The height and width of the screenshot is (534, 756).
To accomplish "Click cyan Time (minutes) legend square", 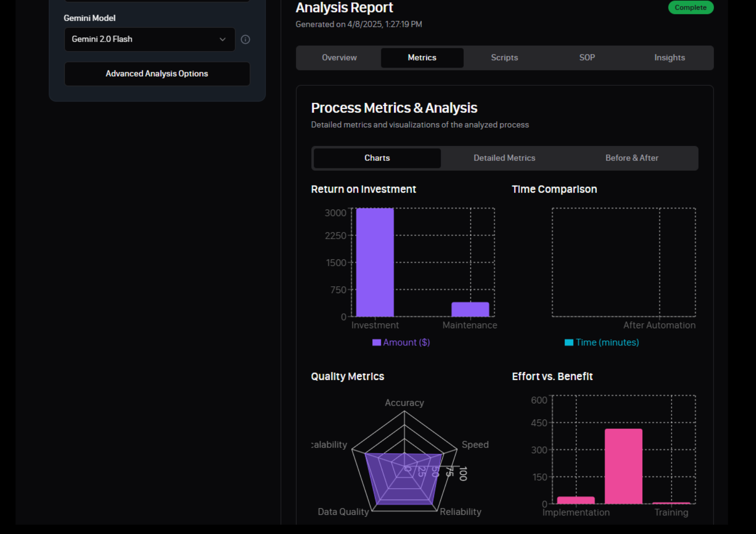I will click(x=569, y=343).
